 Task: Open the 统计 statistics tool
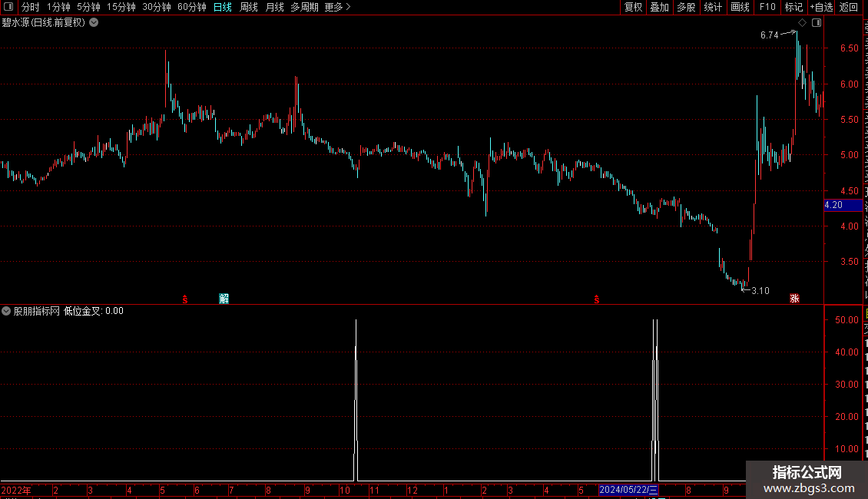pos(713,7)
